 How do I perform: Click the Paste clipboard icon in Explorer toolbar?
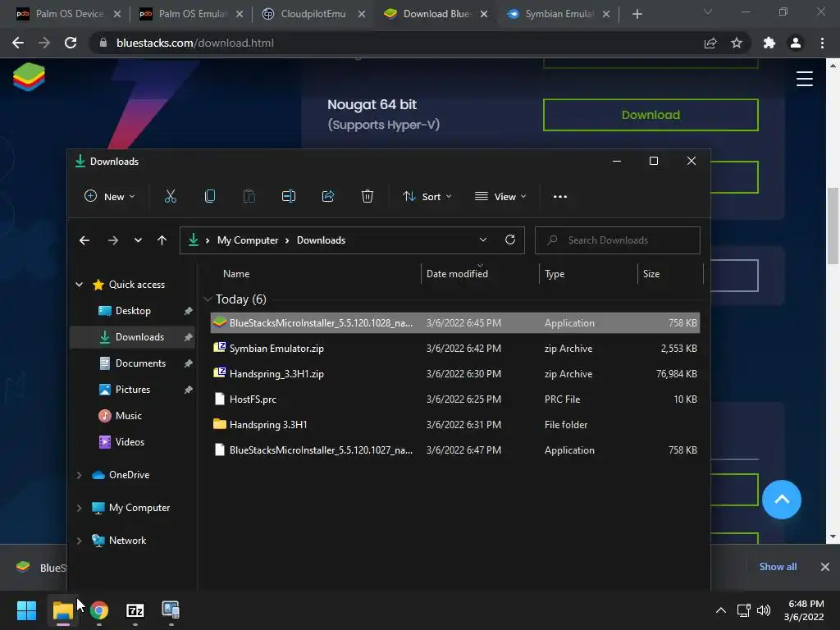249,197
